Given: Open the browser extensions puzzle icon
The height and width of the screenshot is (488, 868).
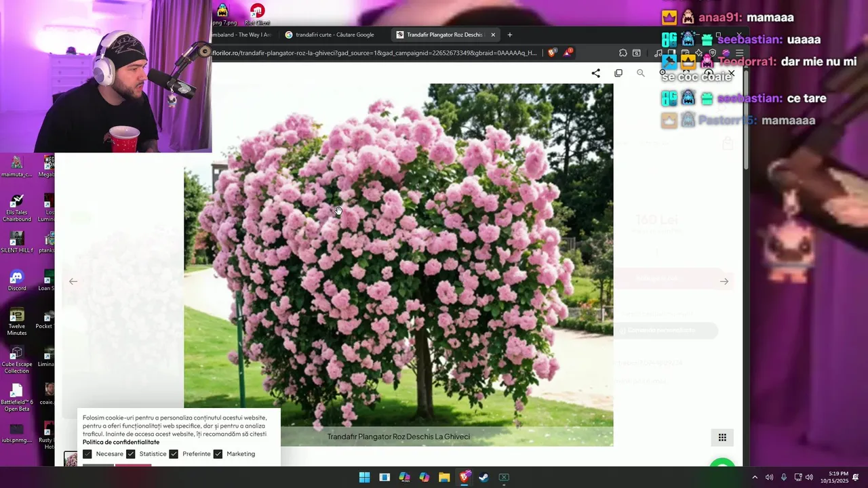Looking at the screenshot, I should [623, 53].
